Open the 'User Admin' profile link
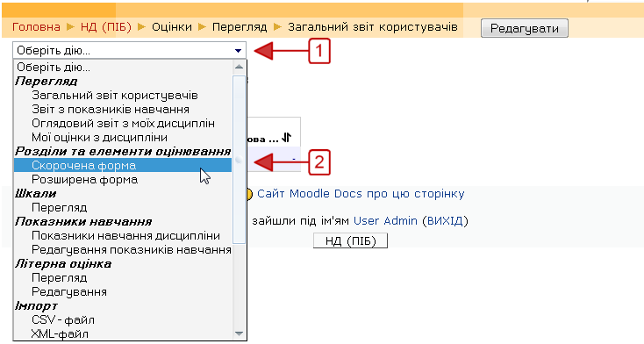This screenshot has width=644, height=344. coord(385,220)
